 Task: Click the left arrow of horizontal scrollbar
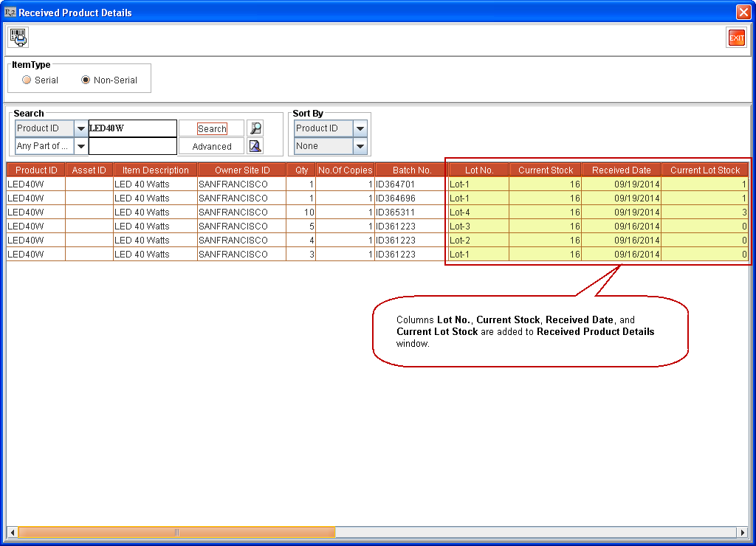click(12, 532)
